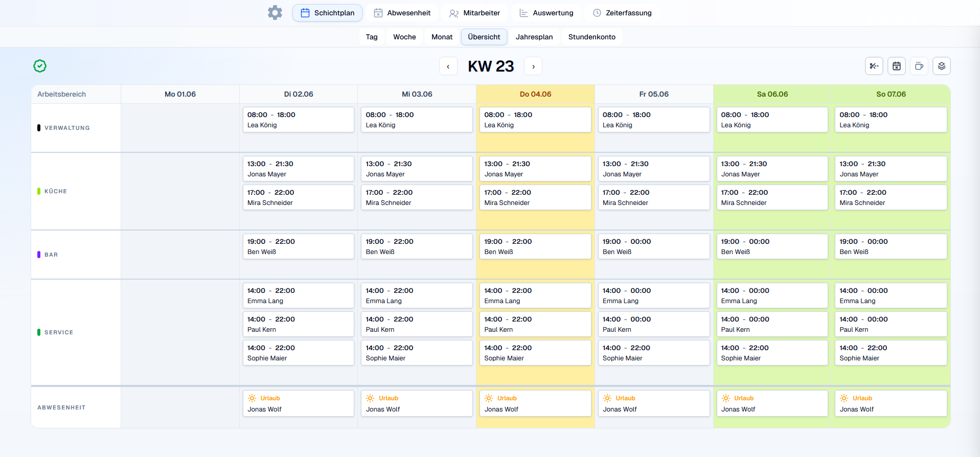Open Ben Weiß shift on Di 02.06
This screenshot has width=980, height=457.
pyautogui.click(x=299, y=246)
